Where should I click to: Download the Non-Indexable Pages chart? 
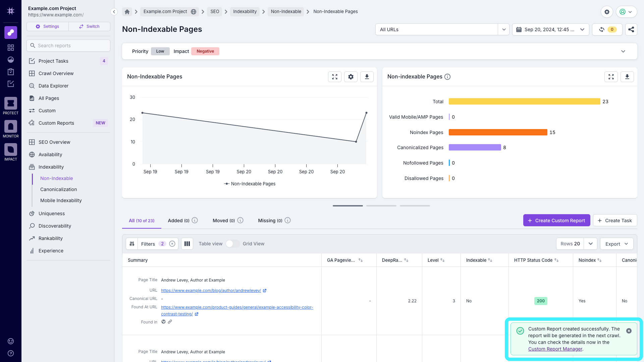pos(367,76)
